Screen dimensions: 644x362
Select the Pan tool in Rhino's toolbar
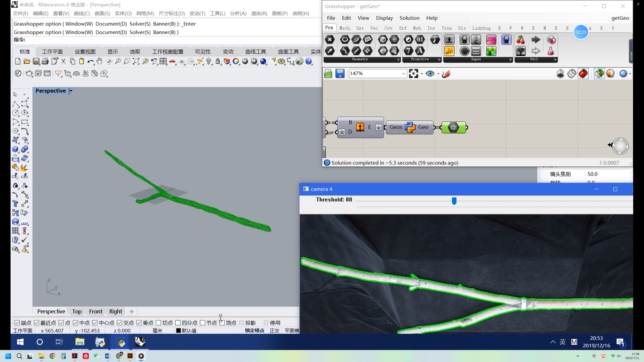[x=99, y=61]
